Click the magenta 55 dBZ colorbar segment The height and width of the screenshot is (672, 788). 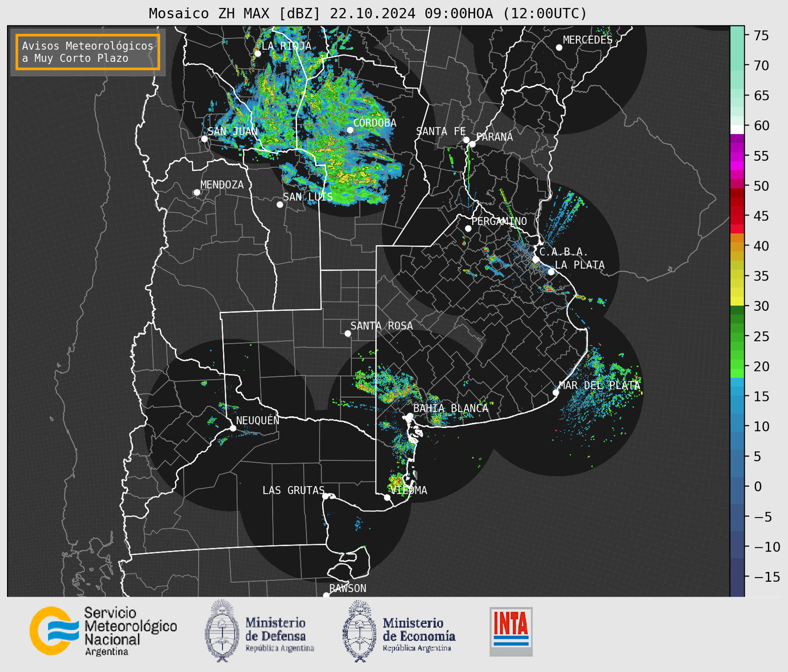(x=737, y=157)
